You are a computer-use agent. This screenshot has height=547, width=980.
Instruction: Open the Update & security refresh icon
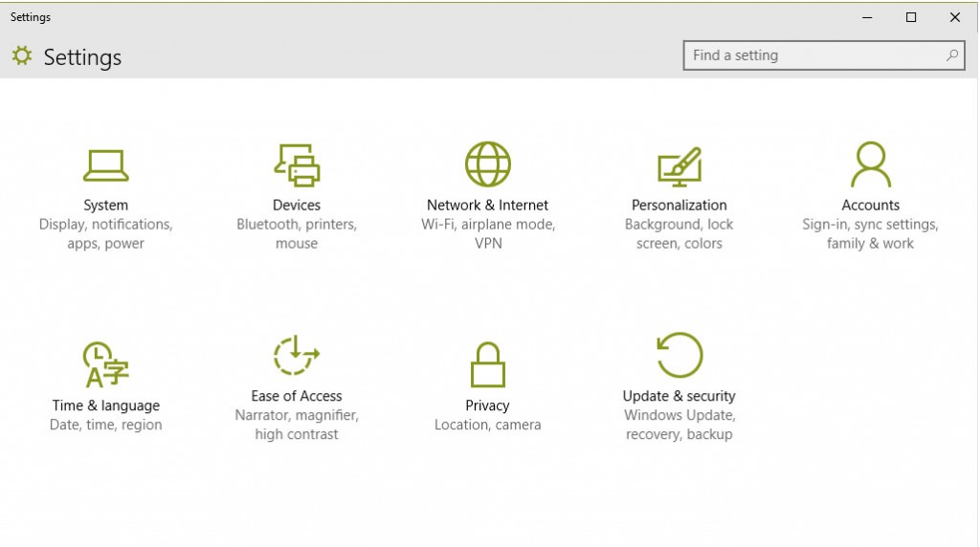[679, 355]
